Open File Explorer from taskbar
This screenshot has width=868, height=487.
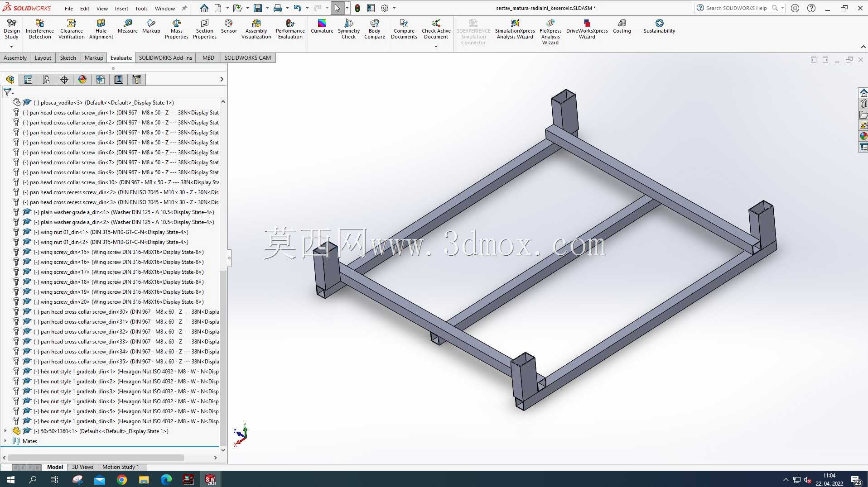[x=144, y=479]
